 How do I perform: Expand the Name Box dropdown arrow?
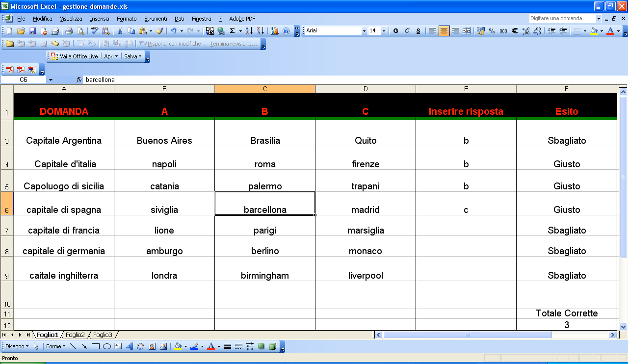[x=51, y=79]
